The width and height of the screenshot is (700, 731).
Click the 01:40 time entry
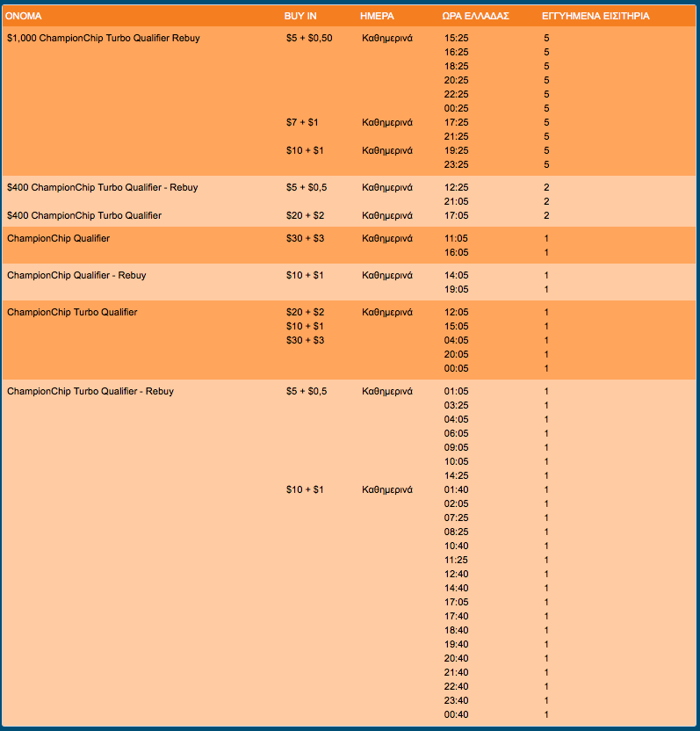click(x=456, y=489)
